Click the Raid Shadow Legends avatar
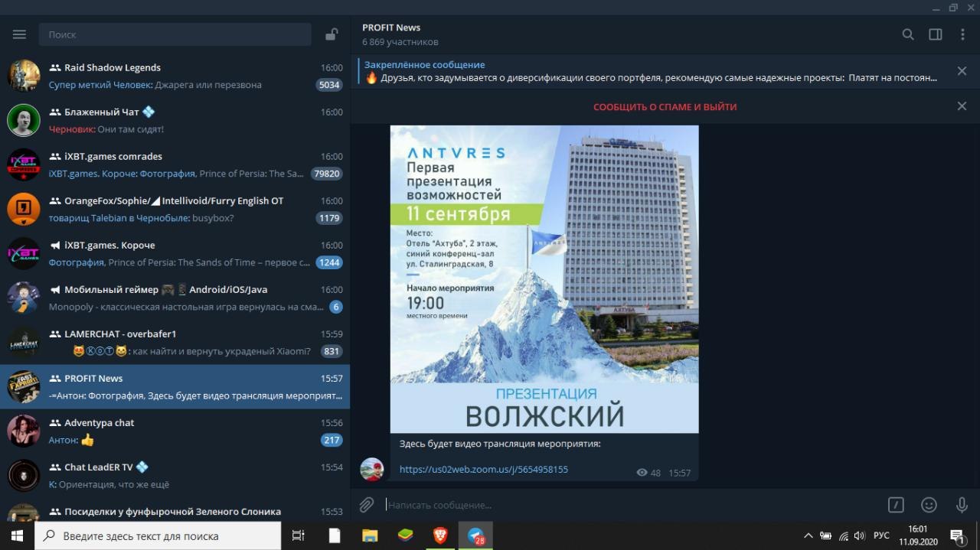Viewport: 980px width, 550px height. [x=24, y=76]
